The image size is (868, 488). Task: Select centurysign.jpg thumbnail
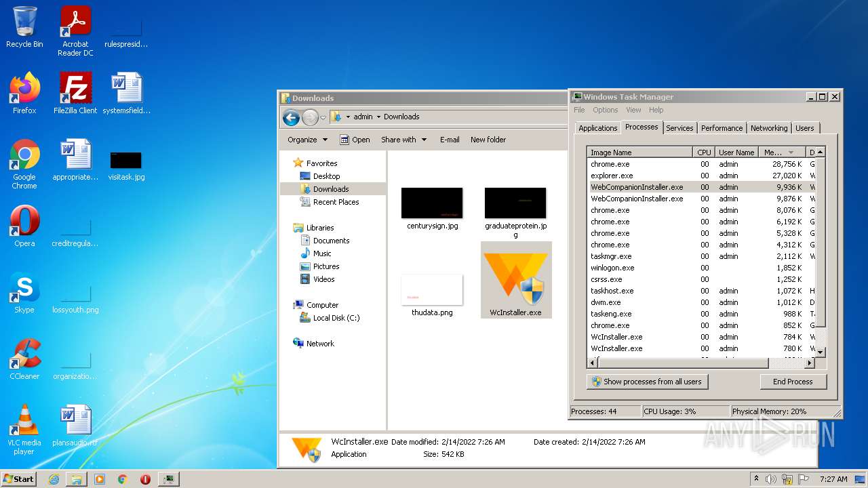(x=432, y=209)
